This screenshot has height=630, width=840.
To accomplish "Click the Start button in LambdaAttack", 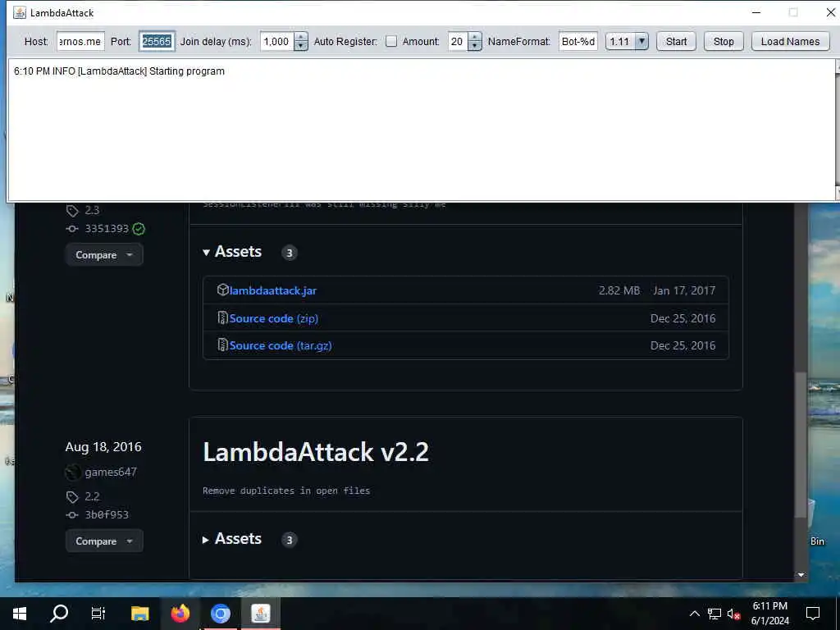I will tap(676, 41).
